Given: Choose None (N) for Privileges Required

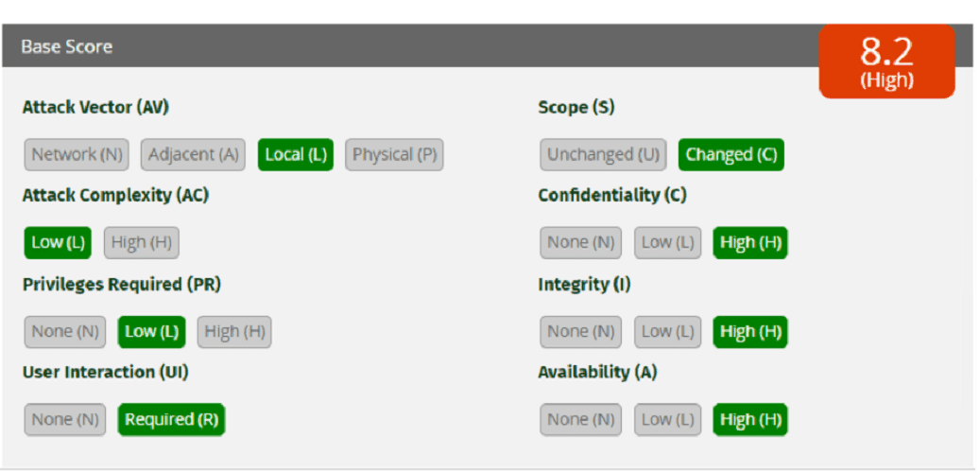Looking at the screenshot, I should tap(65, 332).
